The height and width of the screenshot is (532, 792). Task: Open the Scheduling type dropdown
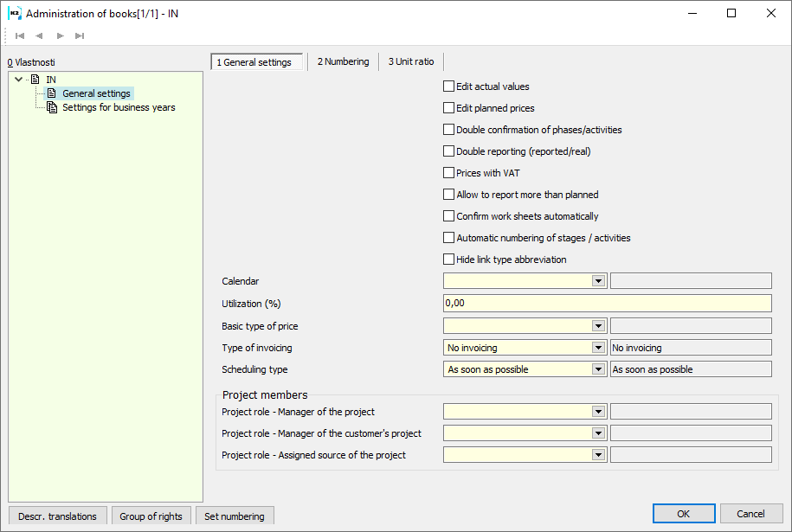[598, 369]
